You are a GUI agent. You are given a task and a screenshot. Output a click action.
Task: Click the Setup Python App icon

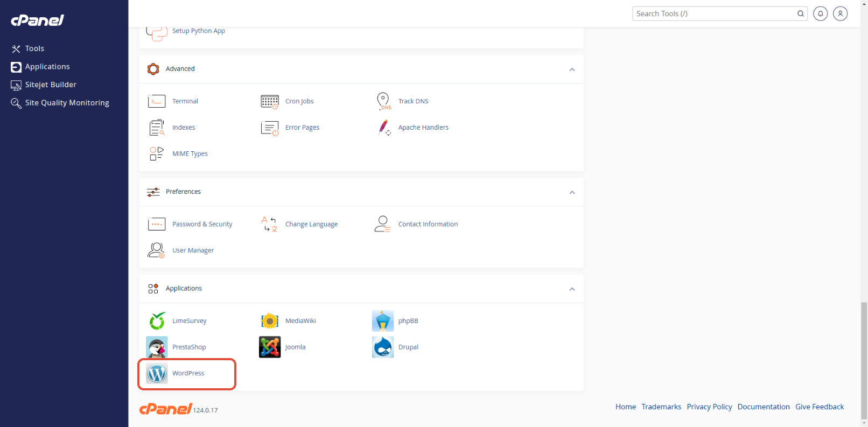coord(157,32)
